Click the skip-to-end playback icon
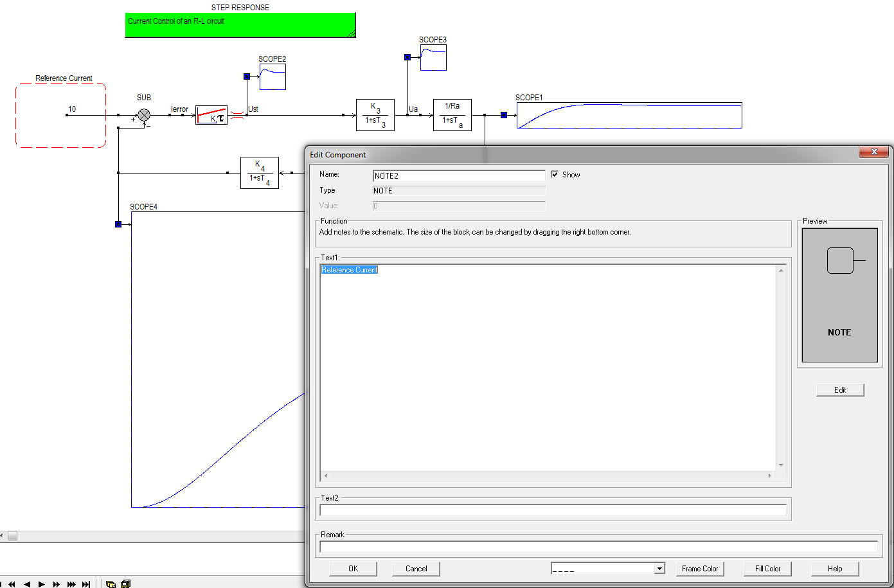 tap(86, 584)
